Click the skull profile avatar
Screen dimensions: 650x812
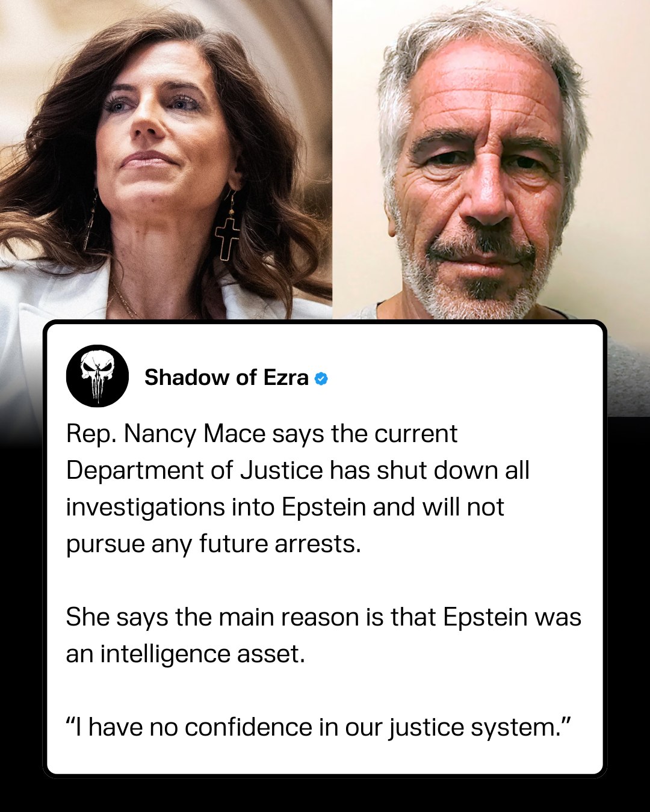97,376
